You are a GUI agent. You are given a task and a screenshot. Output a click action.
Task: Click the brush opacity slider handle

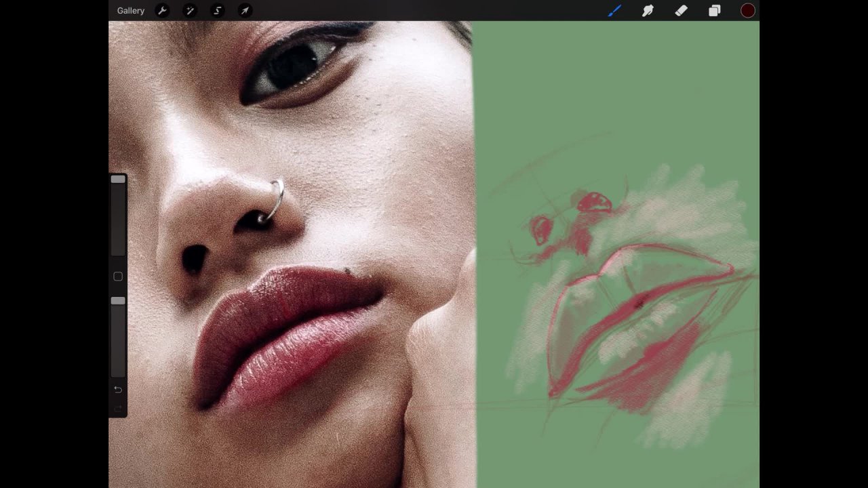118,301
